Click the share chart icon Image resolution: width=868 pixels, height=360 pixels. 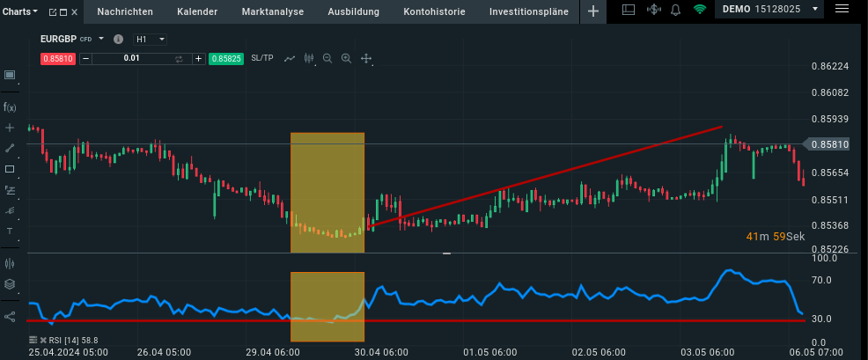click(10, 317)
